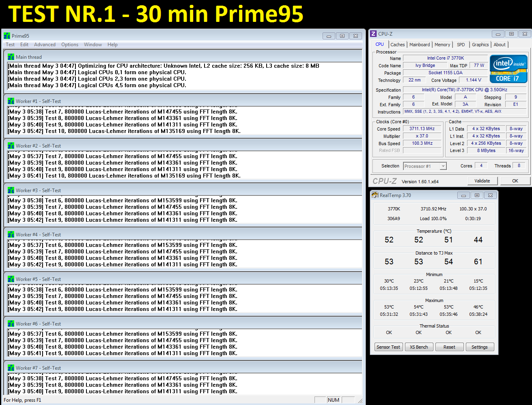Screen dimensions: 532x405
Task: Click the Prime95 title bar icon
Action: coord(7,36)
